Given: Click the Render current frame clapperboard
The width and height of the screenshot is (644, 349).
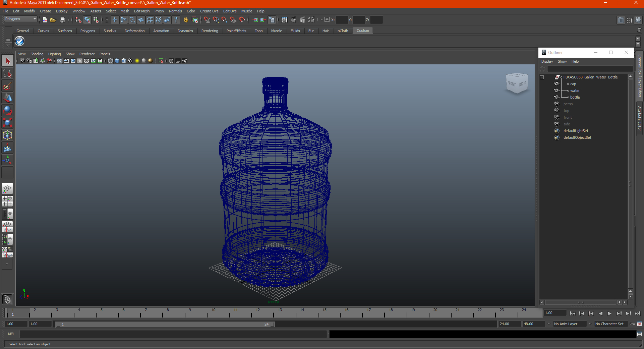Looking at the screenshot, I should tap(293, 20).
